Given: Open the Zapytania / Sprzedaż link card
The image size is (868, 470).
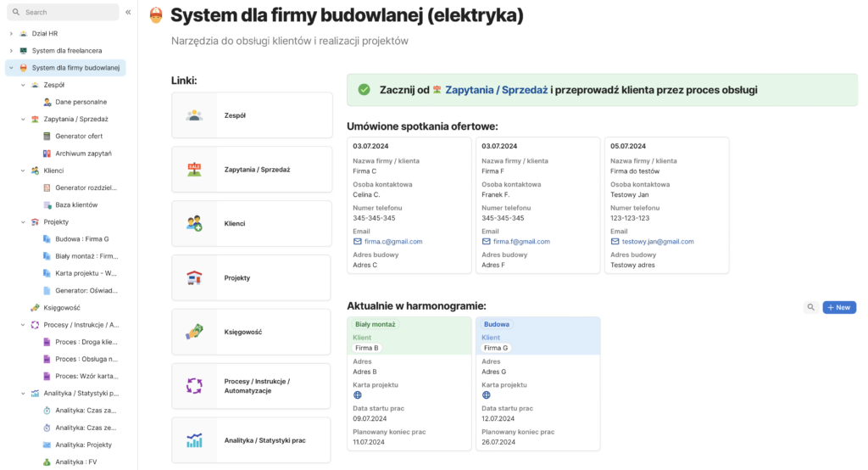Looking at the screenshot, I should pyautogui.click(x=252, y=170).
